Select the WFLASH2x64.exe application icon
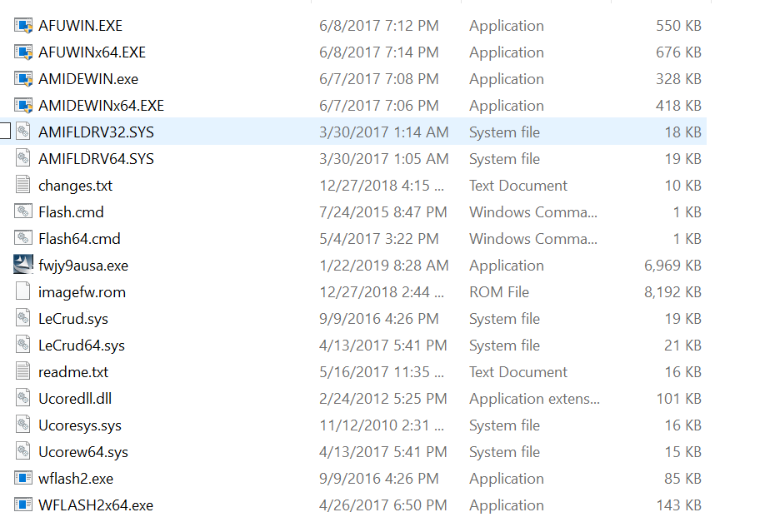The height and width of the screenshot is (532, 770). (x=23, y=505)
